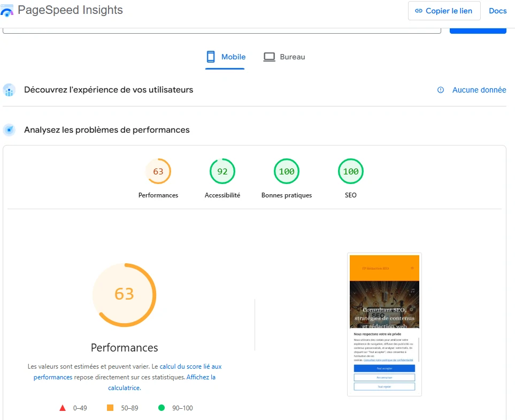Click the URL input field
Screen dimensions: 515x420
click(x=222, y=31)
